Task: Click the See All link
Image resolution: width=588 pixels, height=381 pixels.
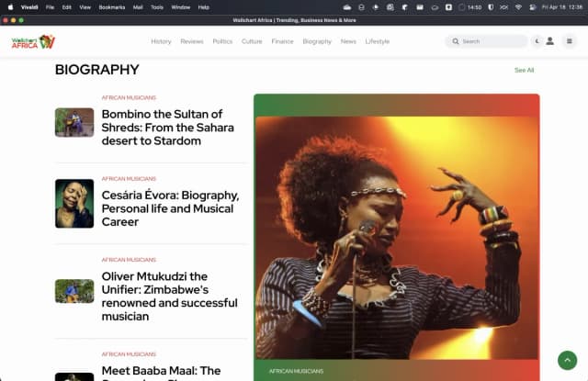Action: (x=524, y=70)
